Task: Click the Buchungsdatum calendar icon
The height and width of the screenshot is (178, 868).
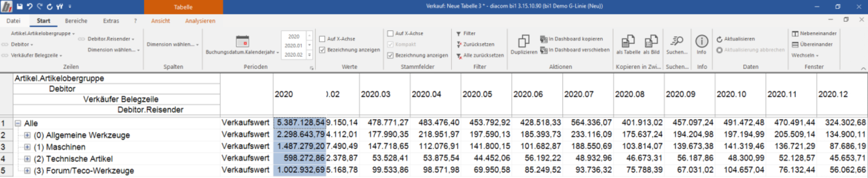Action: [242, 42]
